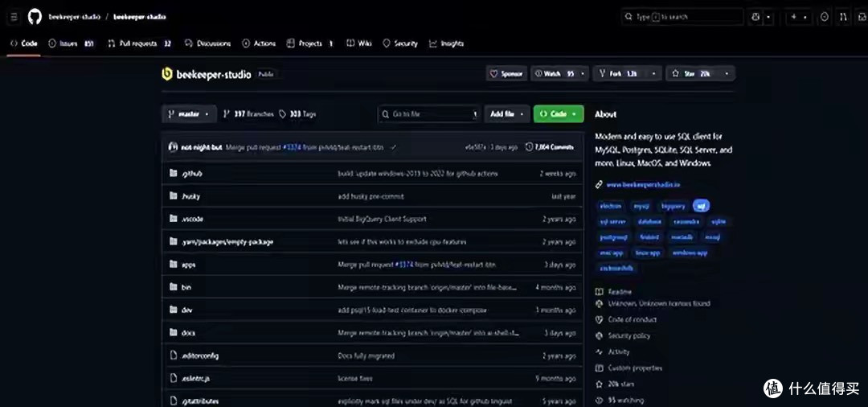Click the Custom properties icon
The image size is (868, 407).
tap(599, 368)
